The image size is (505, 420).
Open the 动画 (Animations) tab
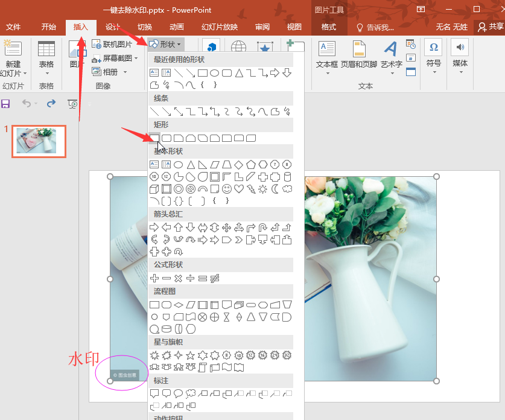[177, 27]
